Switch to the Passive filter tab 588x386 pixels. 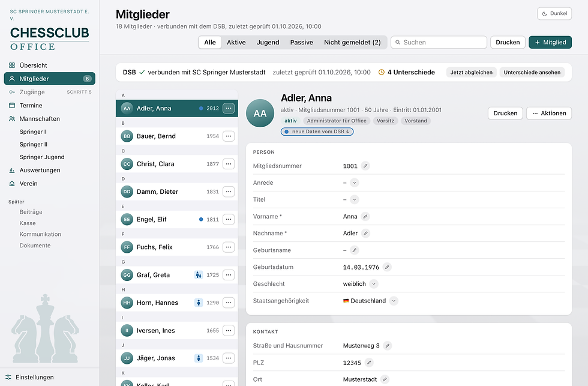[301, 43]
